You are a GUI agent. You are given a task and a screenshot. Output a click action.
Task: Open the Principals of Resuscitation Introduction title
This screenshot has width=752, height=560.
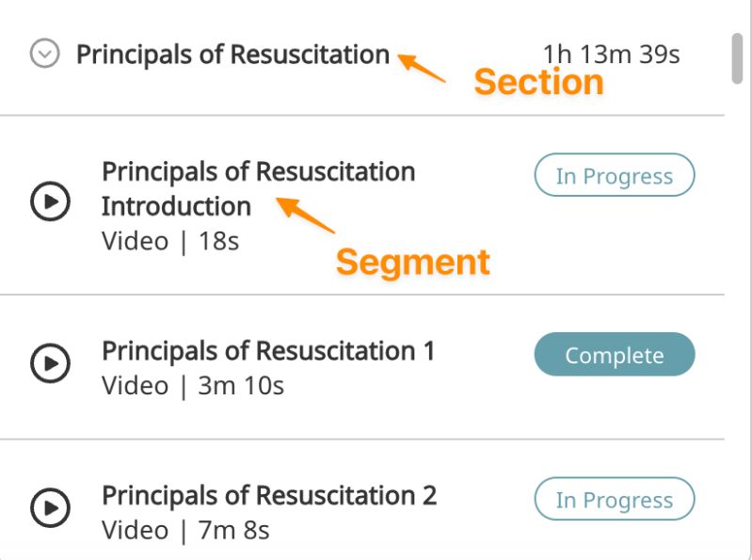[258, 188]
